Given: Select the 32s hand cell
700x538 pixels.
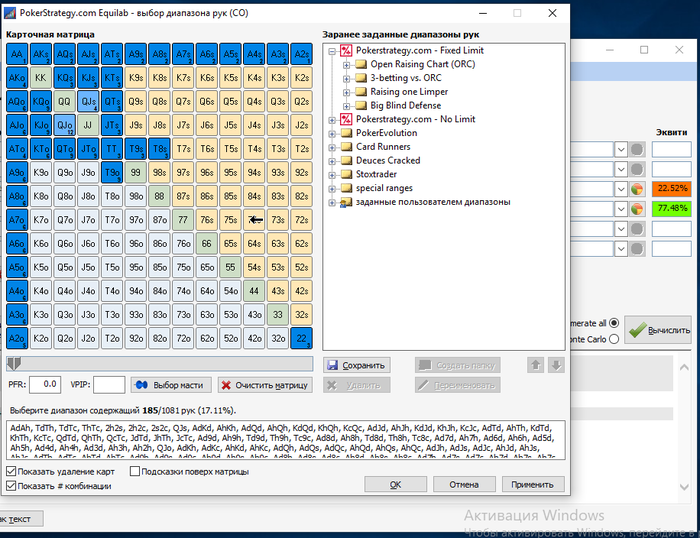Looking at the screenshot, I should tap(301, 315).
